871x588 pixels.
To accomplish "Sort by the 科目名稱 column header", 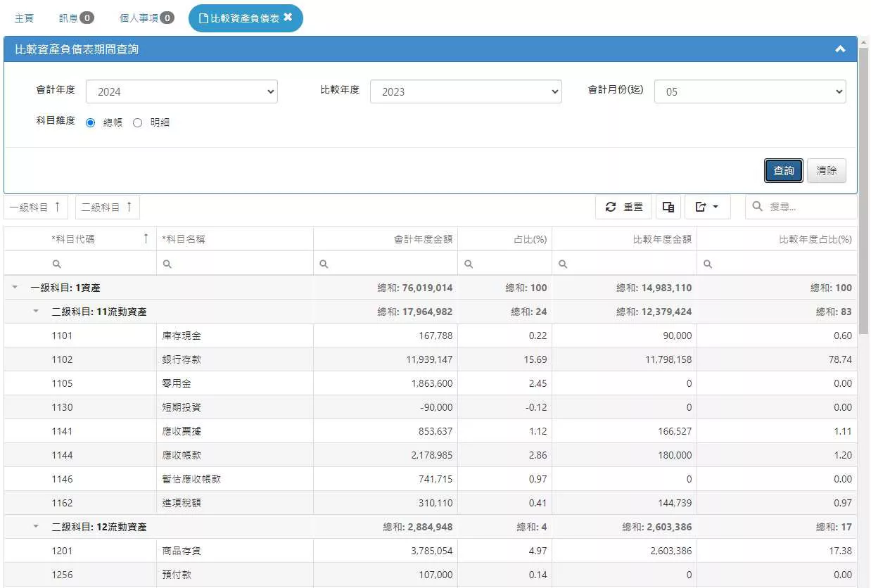I will [x=235, y=239].
